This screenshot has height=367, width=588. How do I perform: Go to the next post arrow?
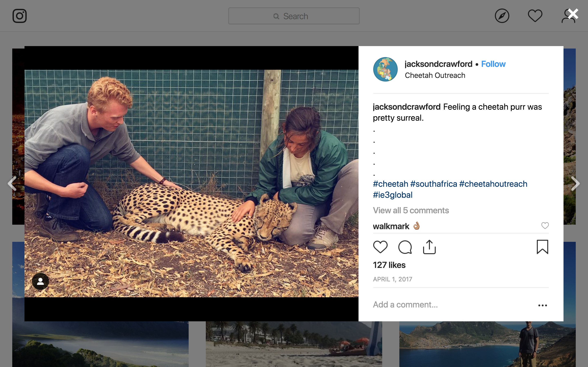tap(575, 183)
